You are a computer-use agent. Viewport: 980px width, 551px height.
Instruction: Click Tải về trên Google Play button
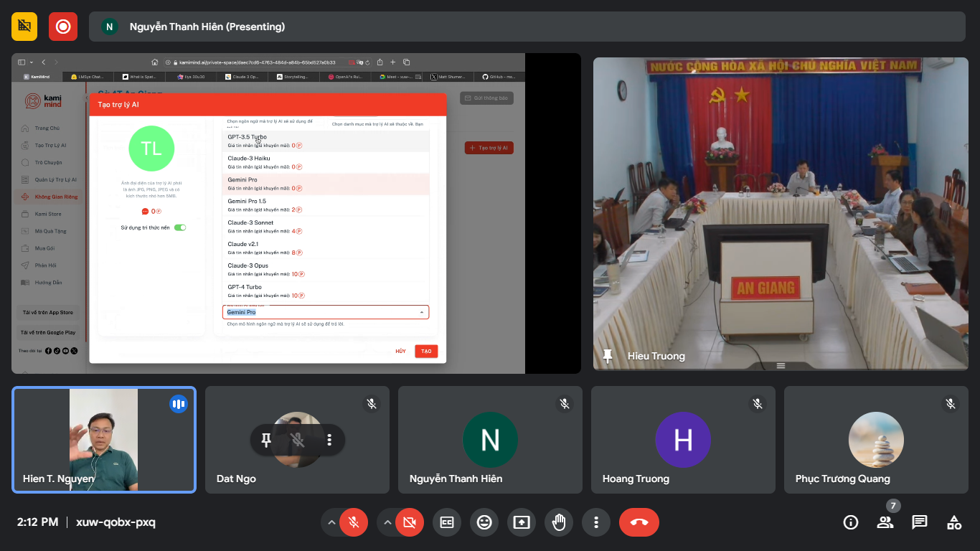pyautogui.click(x=48, y=332)
